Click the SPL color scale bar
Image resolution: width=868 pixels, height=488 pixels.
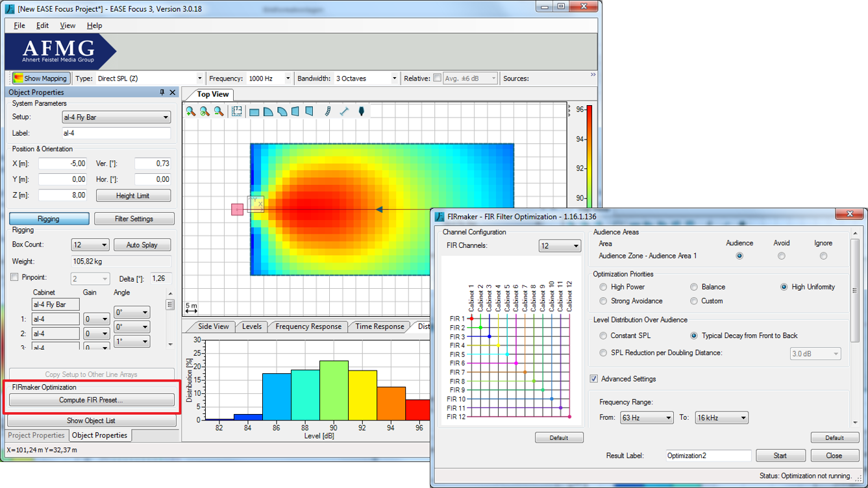[589, 156]
